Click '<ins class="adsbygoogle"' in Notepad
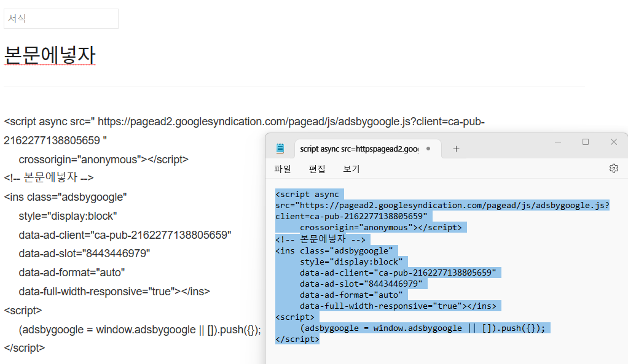Image resolution: width=628 pixels, height=364 pixels. (x=334, y=251)
